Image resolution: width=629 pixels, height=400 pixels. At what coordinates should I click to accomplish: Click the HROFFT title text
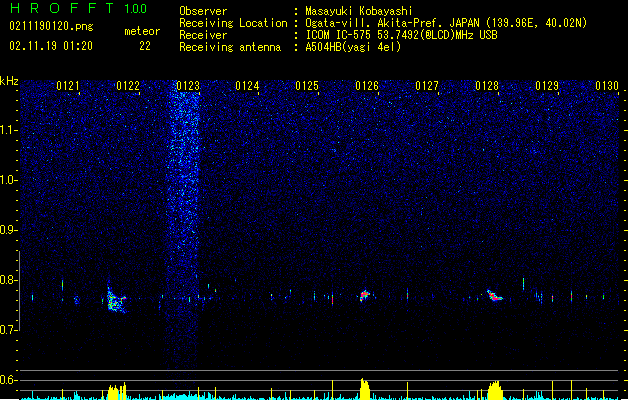point(62,8)
